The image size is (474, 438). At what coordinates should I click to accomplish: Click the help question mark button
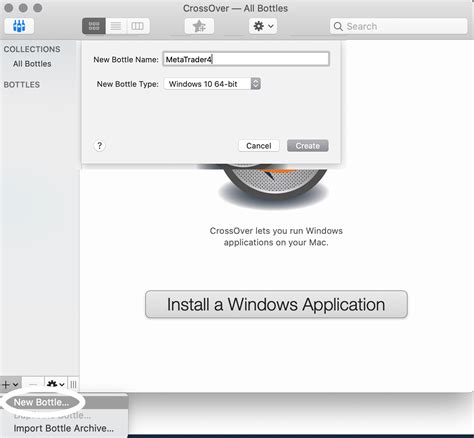99,146
